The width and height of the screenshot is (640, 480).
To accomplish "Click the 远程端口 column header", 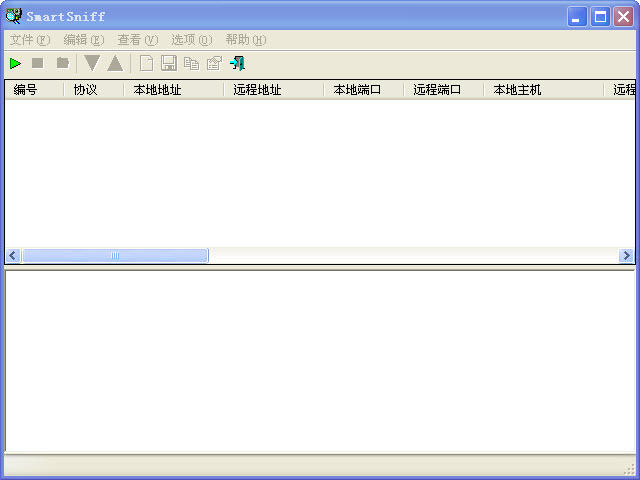I will pyautogui.click(x=443, y=89).
